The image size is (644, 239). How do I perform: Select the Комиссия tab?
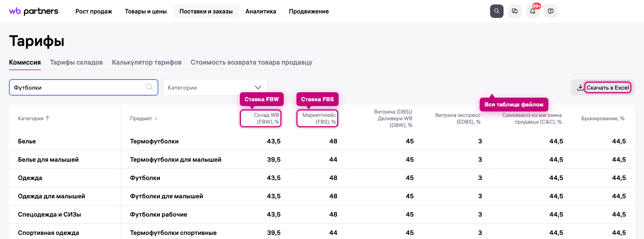25,62
